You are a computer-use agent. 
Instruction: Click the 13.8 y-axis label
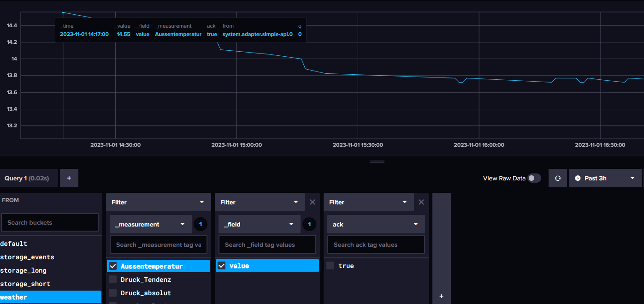(12, 76)
